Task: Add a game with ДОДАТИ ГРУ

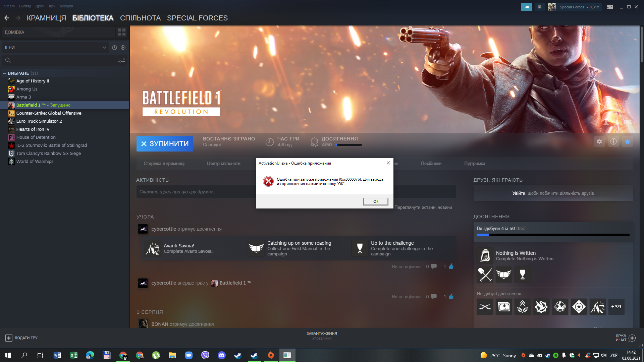Action: tap(21, 338)
